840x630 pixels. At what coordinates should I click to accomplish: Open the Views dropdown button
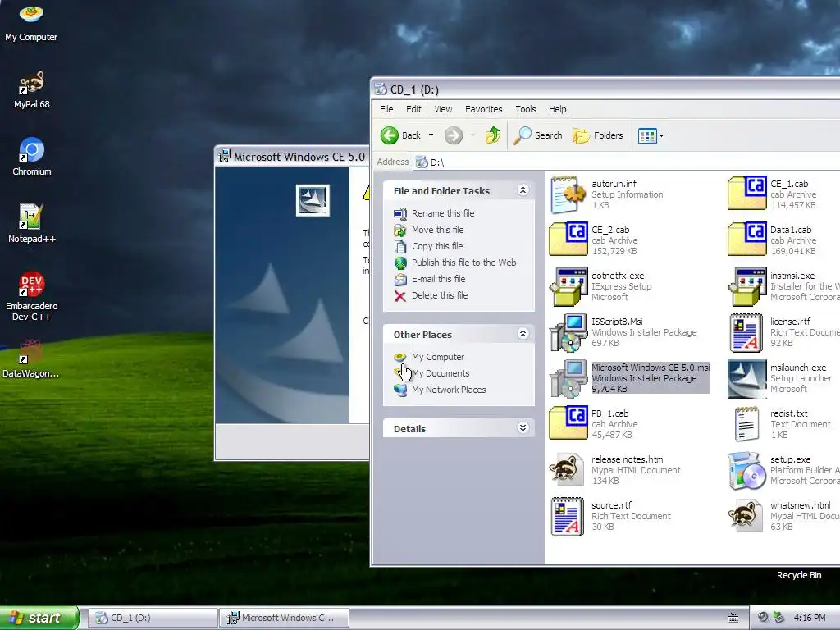(651, 135)
